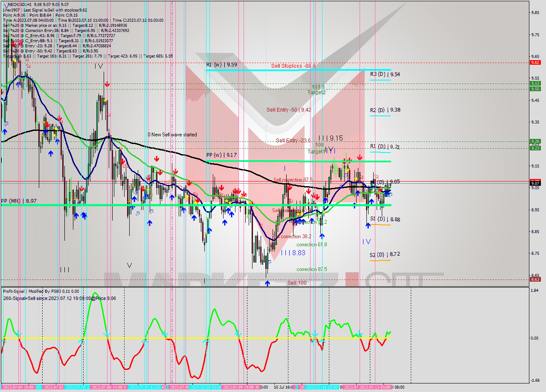
Task: Click the '0 New Sell wave started' annotation
Action: pyautogui.click(x=172, y=135)
